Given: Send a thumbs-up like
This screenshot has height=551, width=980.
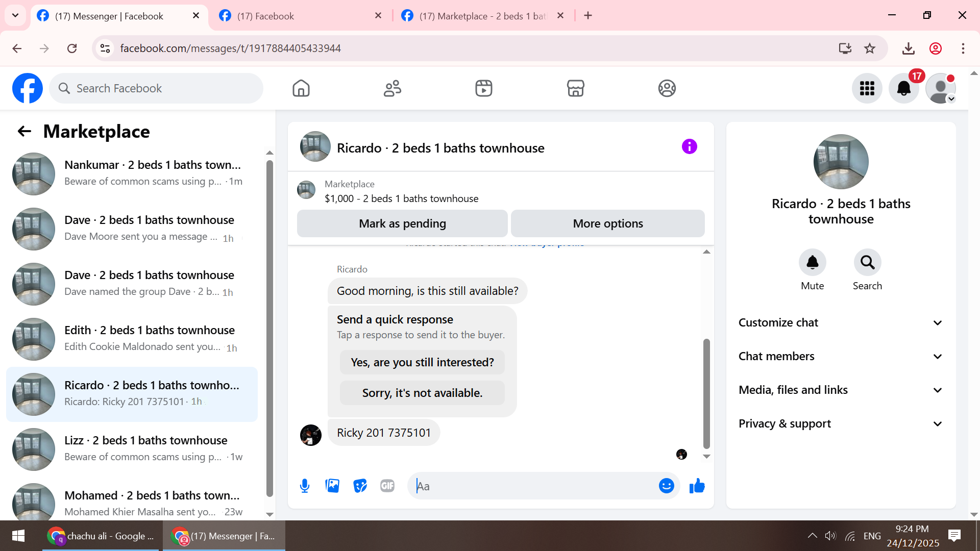Looking at the screenshot, I should pyautogui.click(x=697, y=486).
